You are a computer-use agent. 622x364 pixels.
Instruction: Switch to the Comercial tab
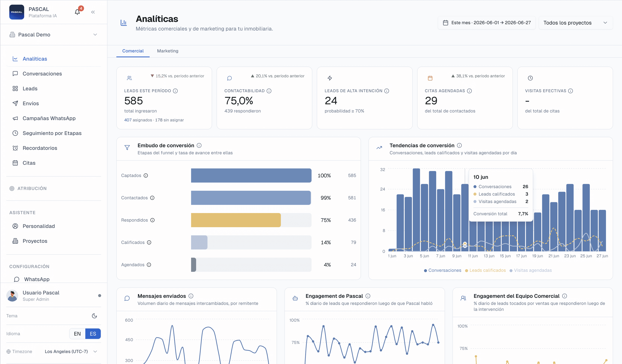133,51
